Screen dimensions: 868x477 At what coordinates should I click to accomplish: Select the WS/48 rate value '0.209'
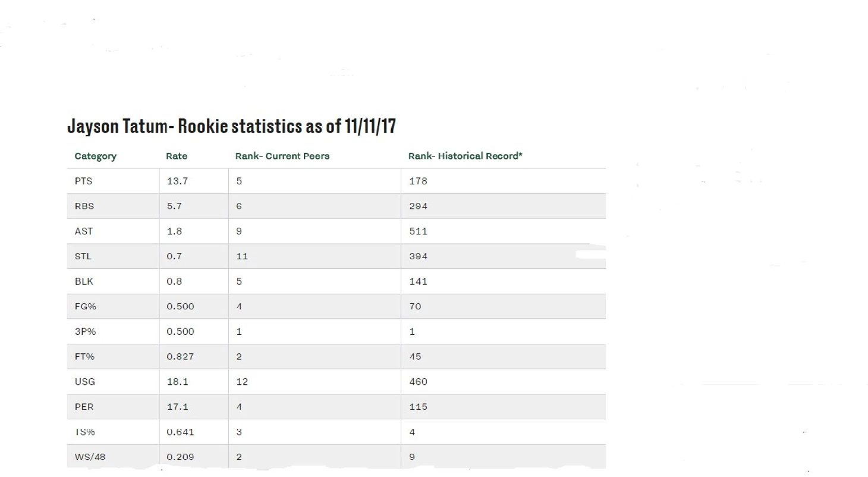tap(180, 457)
